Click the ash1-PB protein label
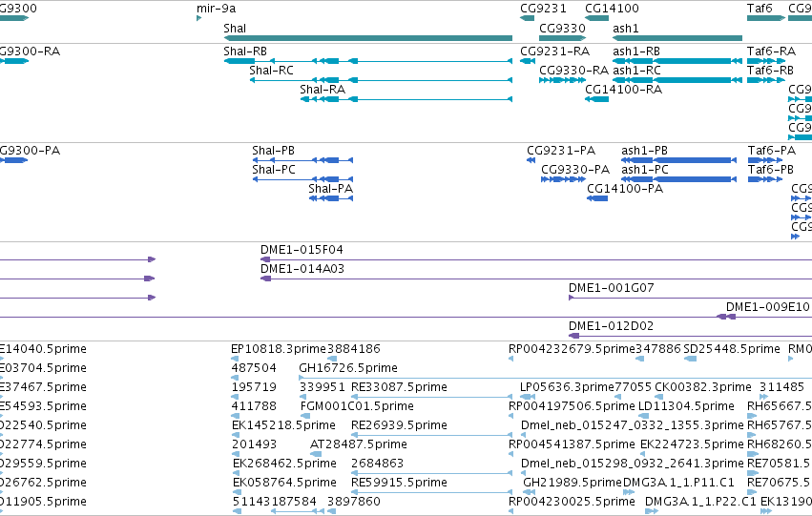The image size is (812, 516). pyautogui.click(x=644, y=151)
